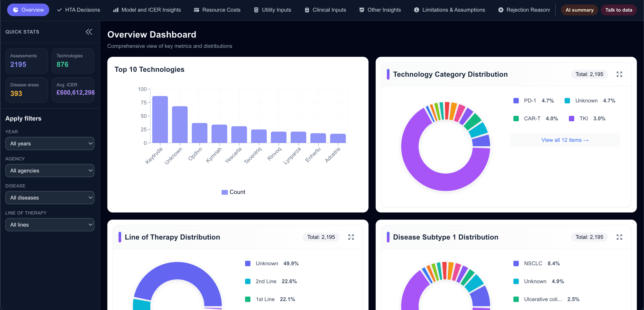Click the Utility Inputs calculator icon
Image resolution: width=644 pixels, height=310 pixels.
point(256,10)
